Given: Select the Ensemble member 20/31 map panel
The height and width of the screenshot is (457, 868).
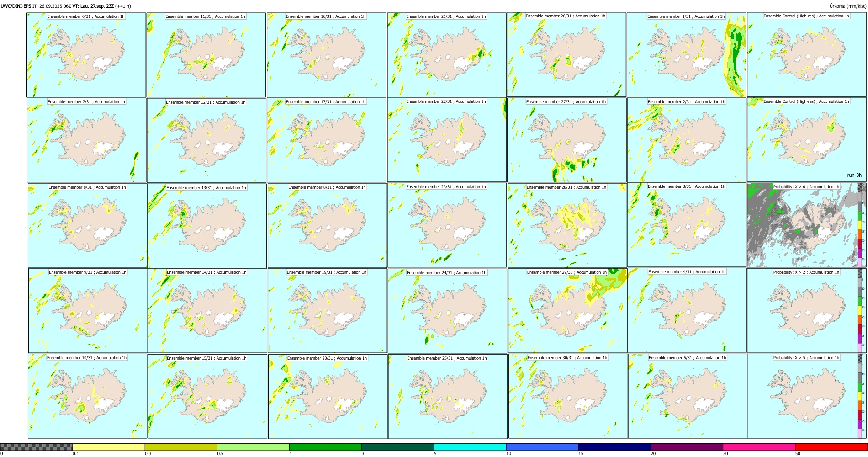Looking at the screenshot, I should point(328,396).
